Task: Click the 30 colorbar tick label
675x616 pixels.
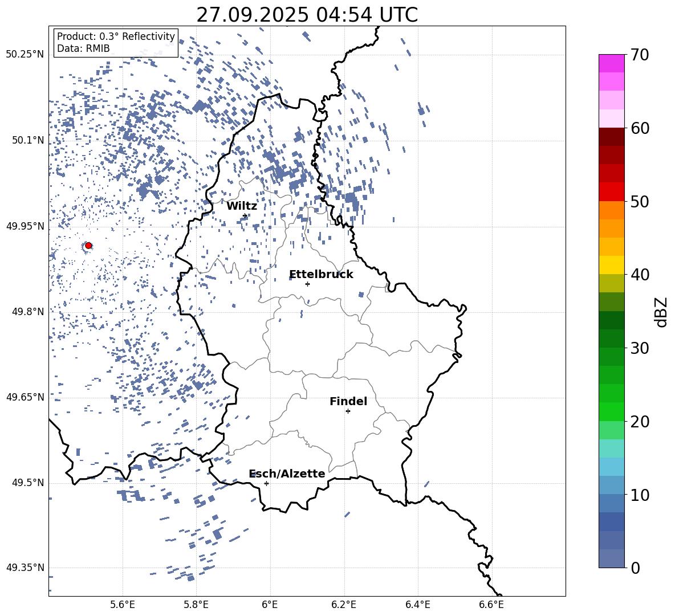Action: [x=640, y=348]
